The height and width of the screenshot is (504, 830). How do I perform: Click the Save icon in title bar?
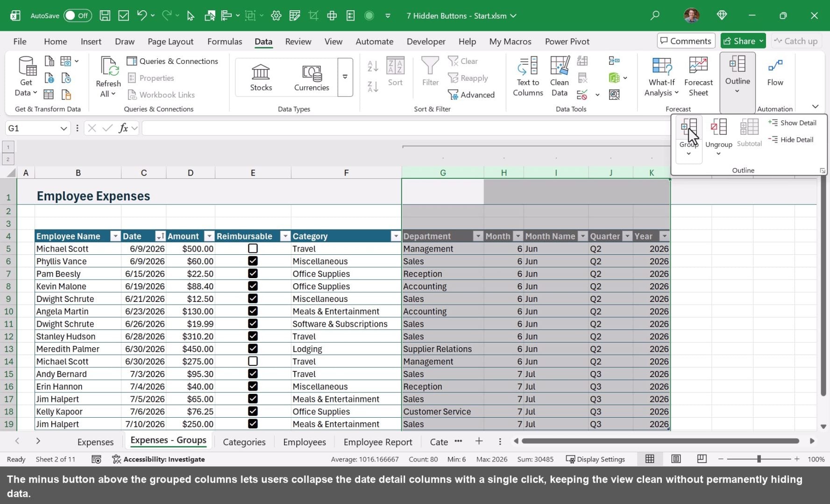[x=105, y=15]
